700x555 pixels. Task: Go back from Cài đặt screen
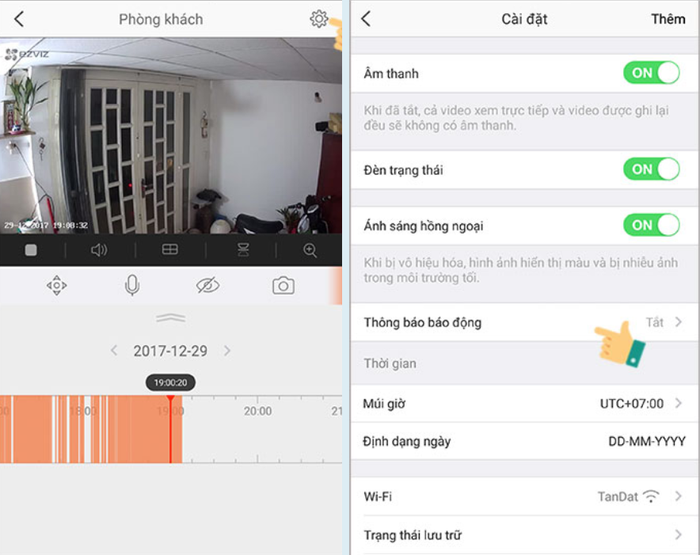point(366,19)
